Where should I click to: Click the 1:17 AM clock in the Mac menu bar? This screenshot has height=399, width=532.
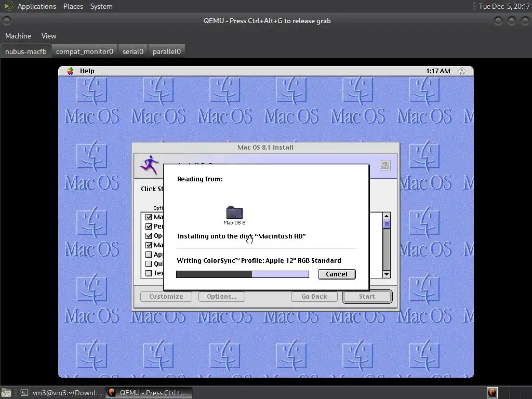pos(438,71)
